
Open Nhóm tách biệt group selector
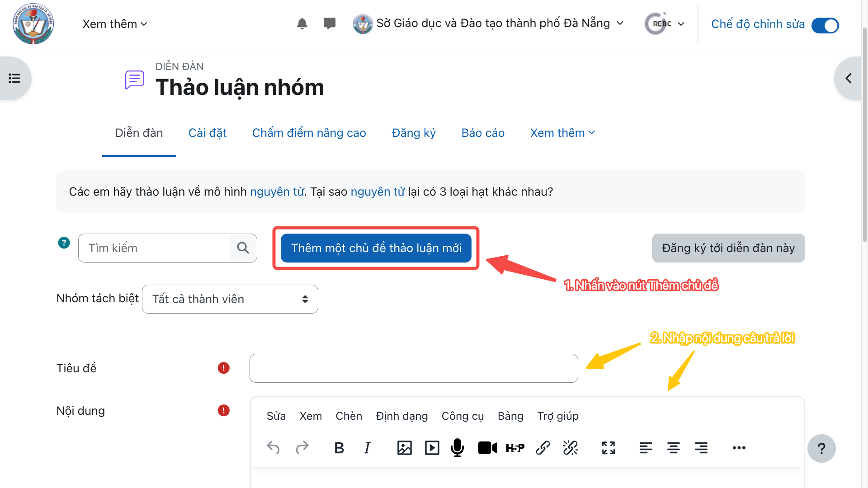pyautogui.click(x=230, y=299)
